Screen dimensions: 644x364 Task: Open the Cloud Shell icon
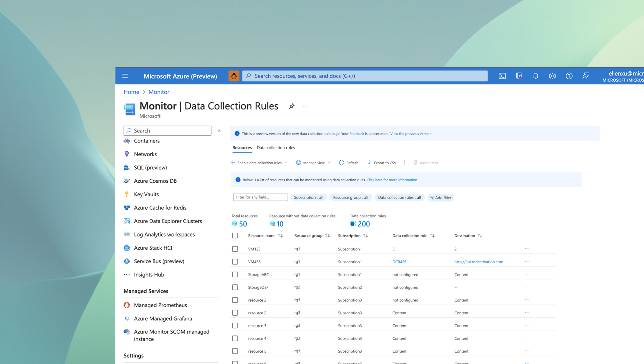click(x=502, y=76)
